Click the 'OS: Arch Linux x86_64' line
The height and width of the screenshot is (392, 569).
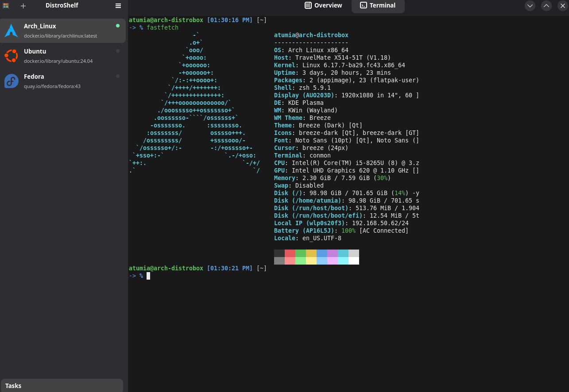[x=311, y=50]
